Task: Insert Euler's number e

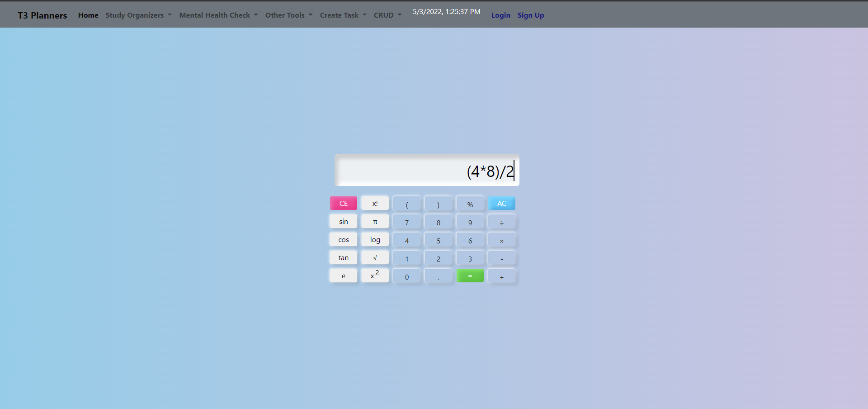Action: (x=343, y=275)
